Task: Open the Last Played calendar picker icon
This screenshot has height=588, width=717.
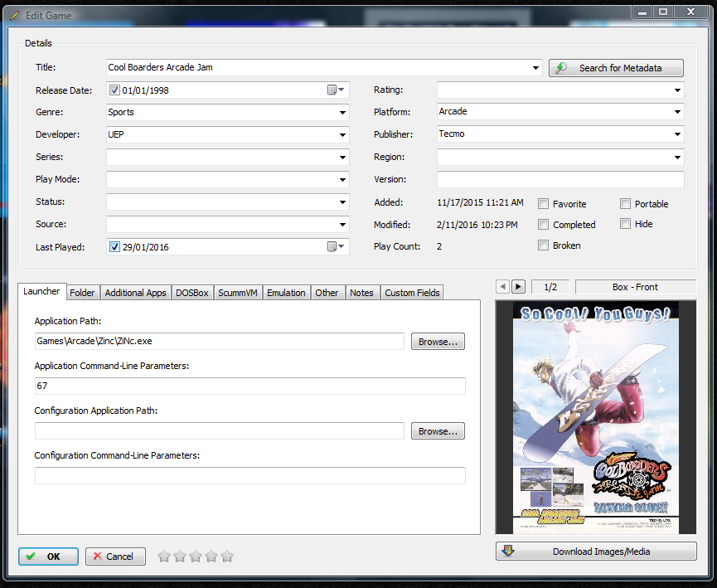Action: click(336, 246)
